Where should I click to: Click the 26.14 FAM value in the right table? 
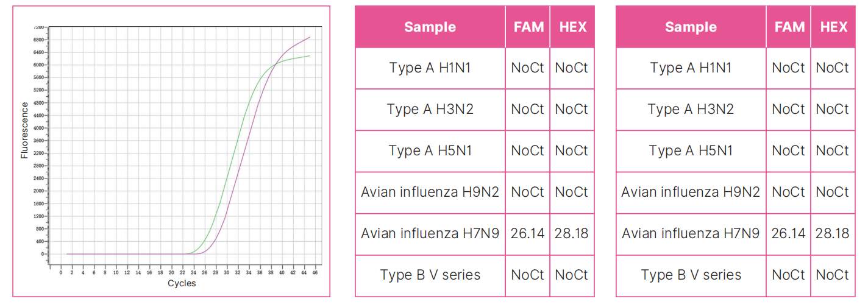click(788, 233)
